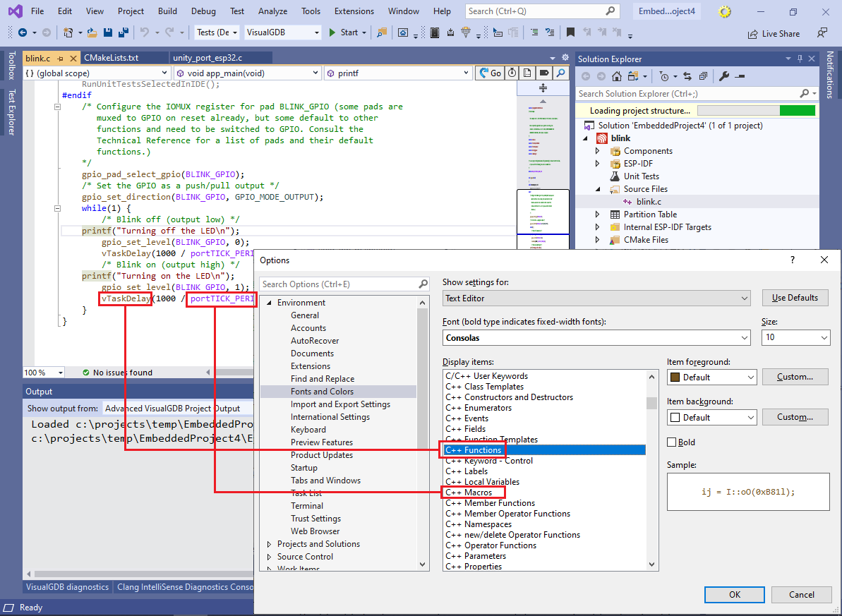Viewport: 842px width, 616px height.
Task: Start debugging with the green play icon
Action: click(x=332, y=32)
